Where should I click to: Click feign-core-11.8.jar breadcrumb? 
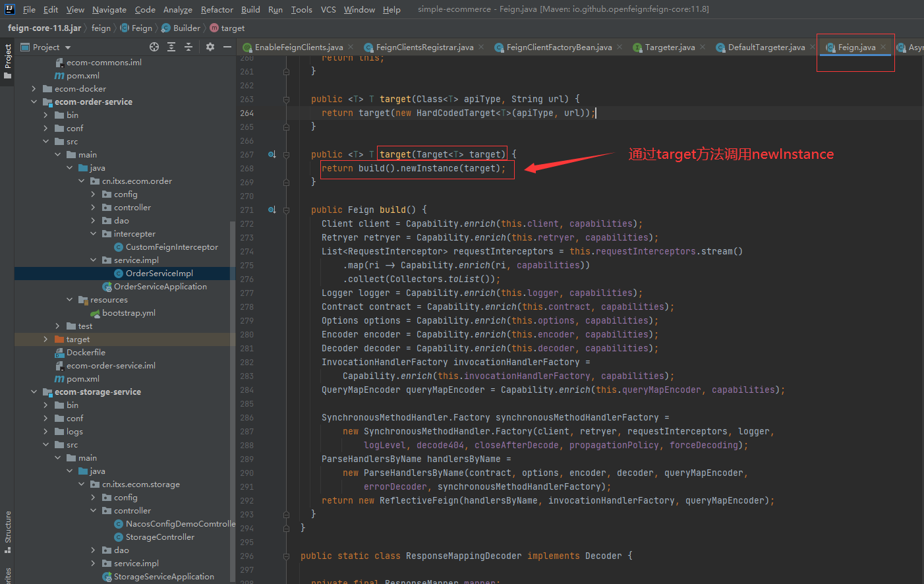(x=44, y=28)
